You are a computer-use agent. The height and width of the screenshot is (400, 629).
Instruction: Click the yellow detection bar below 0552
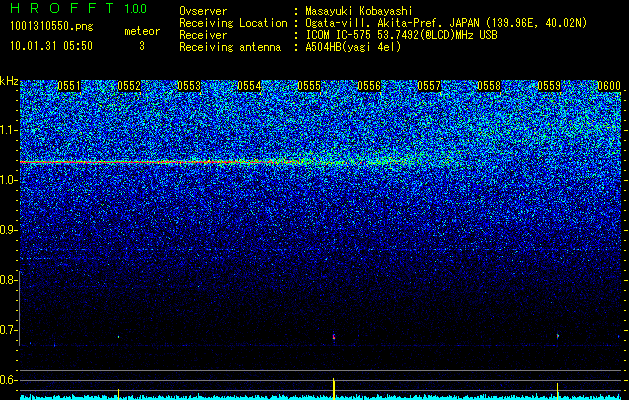(x=118, y=394)
